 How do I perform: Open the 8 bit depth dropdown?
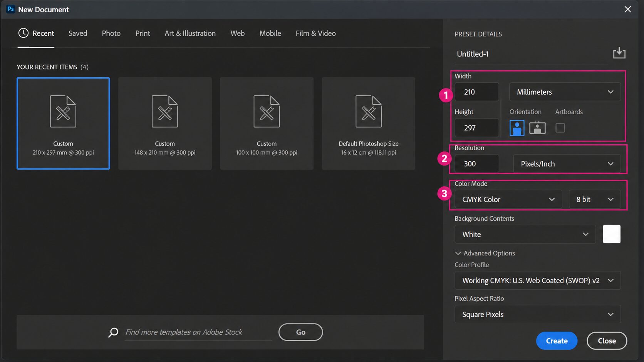coord(595,199)
